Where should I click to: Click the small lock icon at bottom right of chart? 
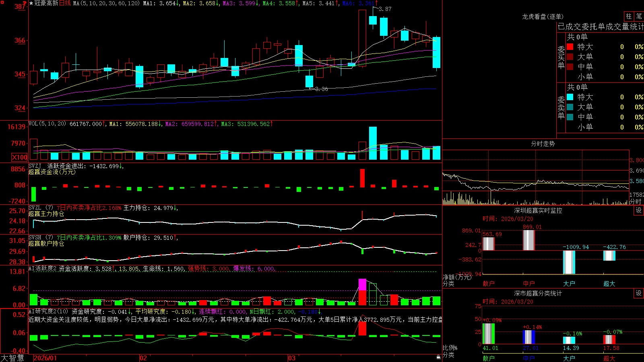coord(438,357)
